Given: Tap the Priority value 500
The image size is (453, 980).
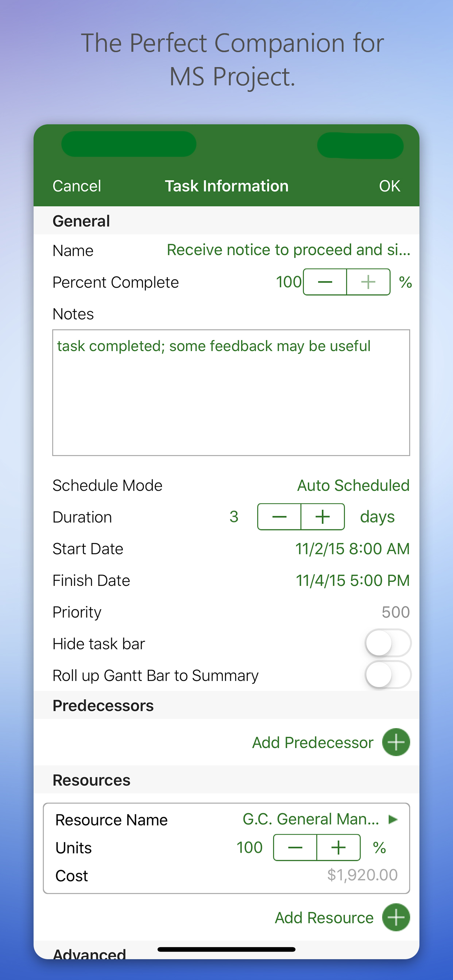Looking at the screenshot, I should click(x=395, y=612).
